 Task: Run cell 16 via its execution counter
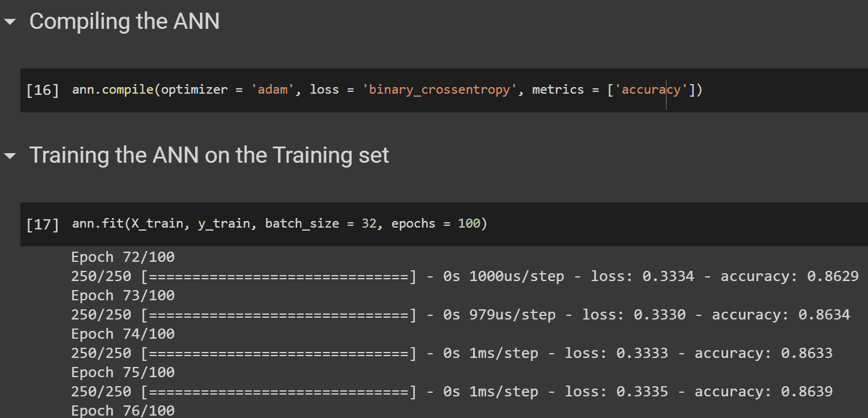pos(43,91)
